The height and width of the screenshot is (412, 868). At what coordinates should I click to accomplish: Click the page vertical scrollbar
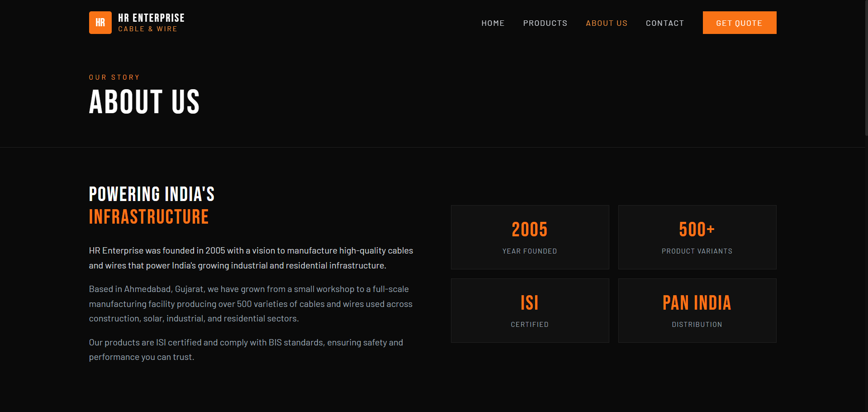[865, 68]
